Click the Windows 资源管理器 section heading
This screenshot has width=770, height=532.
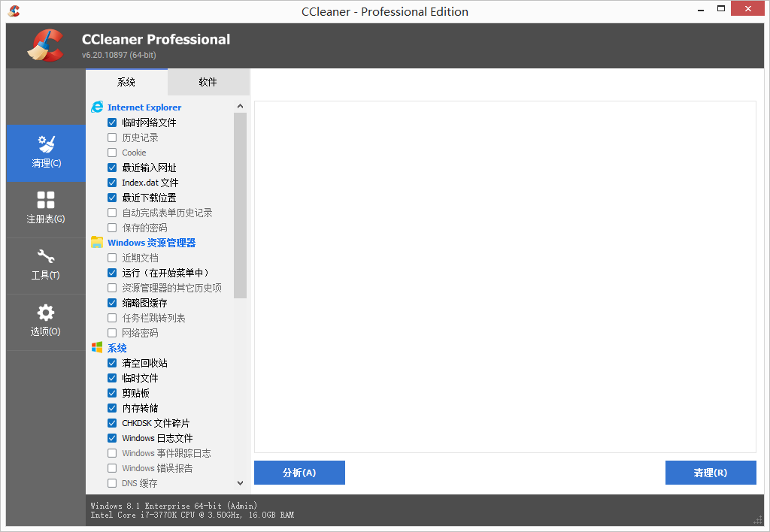pos(151,243)
